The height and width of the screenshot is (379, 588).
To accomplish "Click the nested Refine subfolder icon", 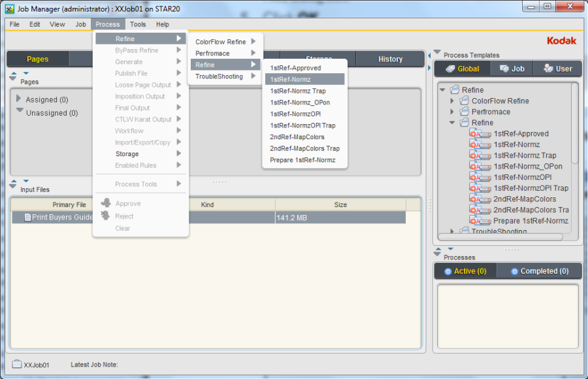I will 465,122.
